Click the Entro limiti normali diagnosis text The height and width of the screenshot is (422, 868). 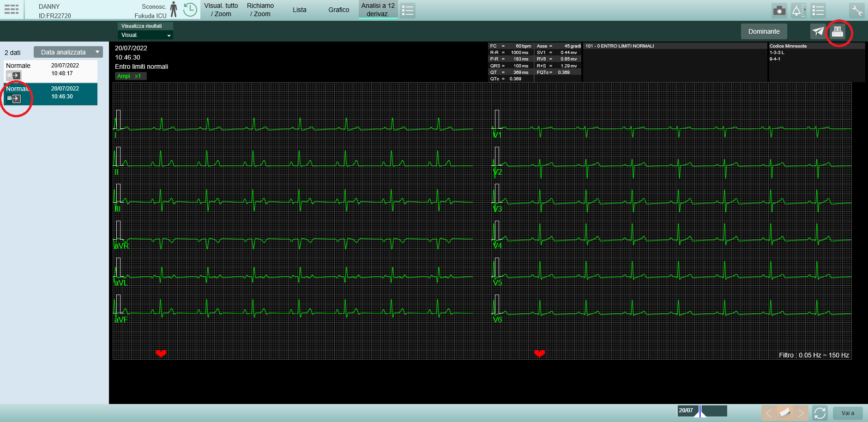(x=142, y=66)
